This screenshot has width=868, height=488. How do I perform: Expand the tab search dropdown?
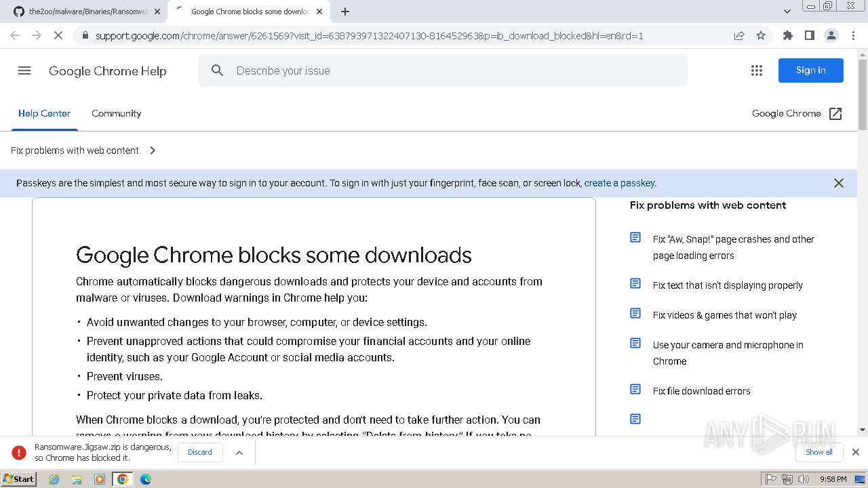(787, 12)
